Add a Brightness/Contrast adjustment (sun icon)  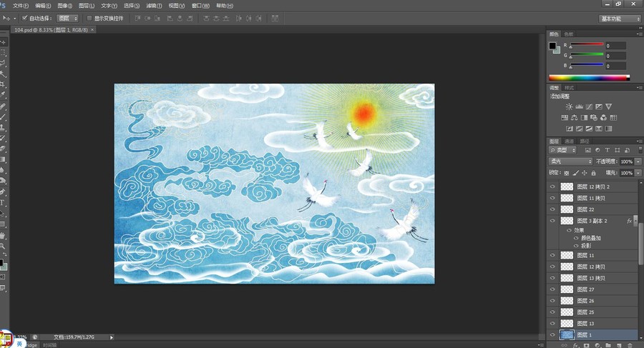pos(569,106)
